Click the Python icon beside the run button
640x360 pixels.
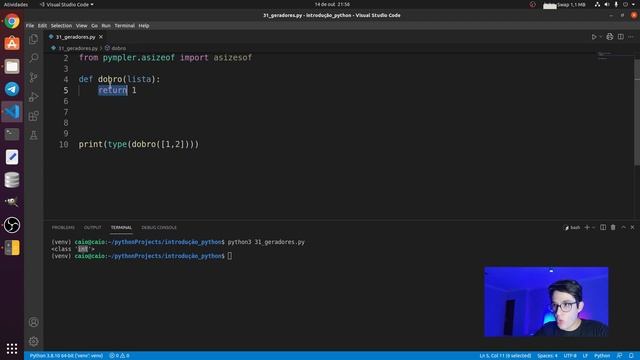click(610, 37)
